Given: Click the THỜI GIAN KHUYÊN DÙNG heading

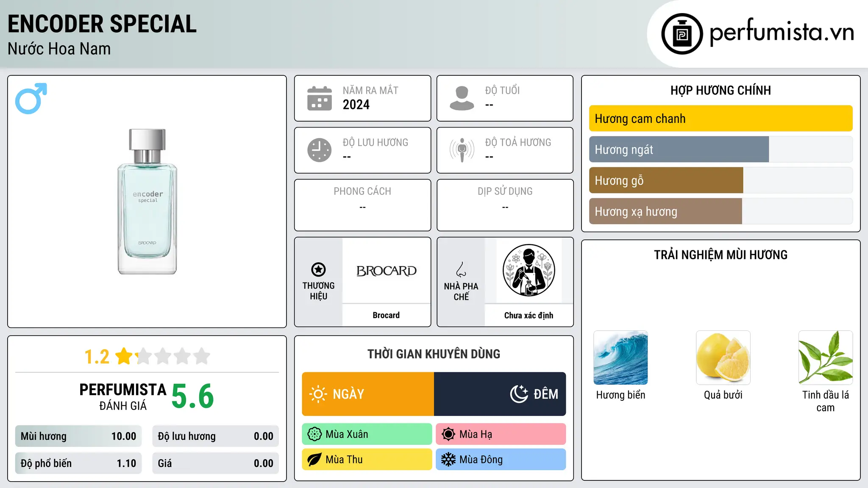Looking at the screenshot, I should click(x=434, y=354).
